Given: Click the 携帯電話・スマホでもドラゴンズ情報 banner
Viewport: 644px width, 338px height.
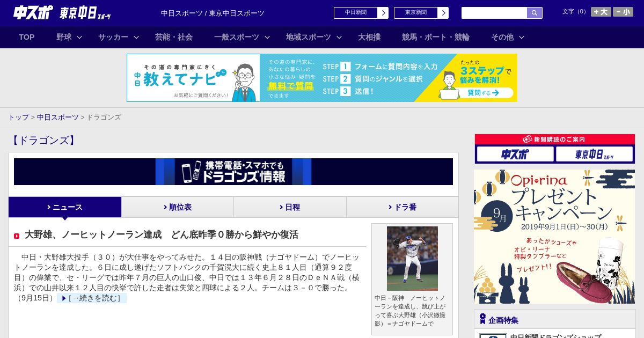Looking at the screenshot, I should [233, 172].
